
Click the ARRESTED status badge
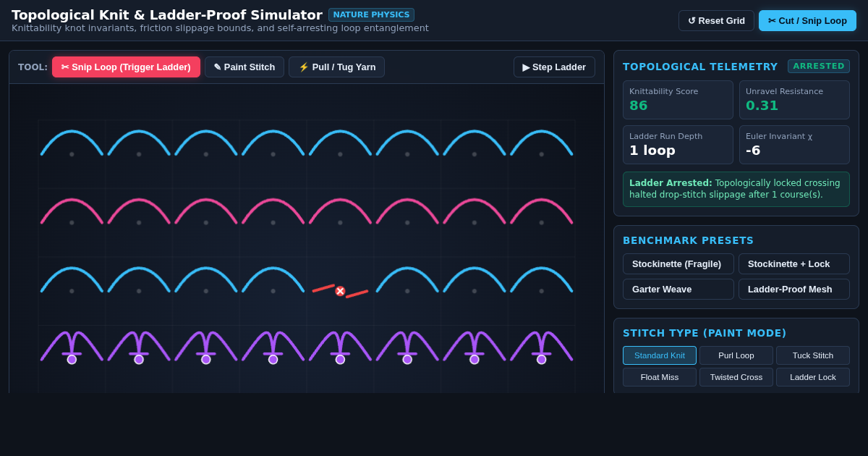pos(819,66)
